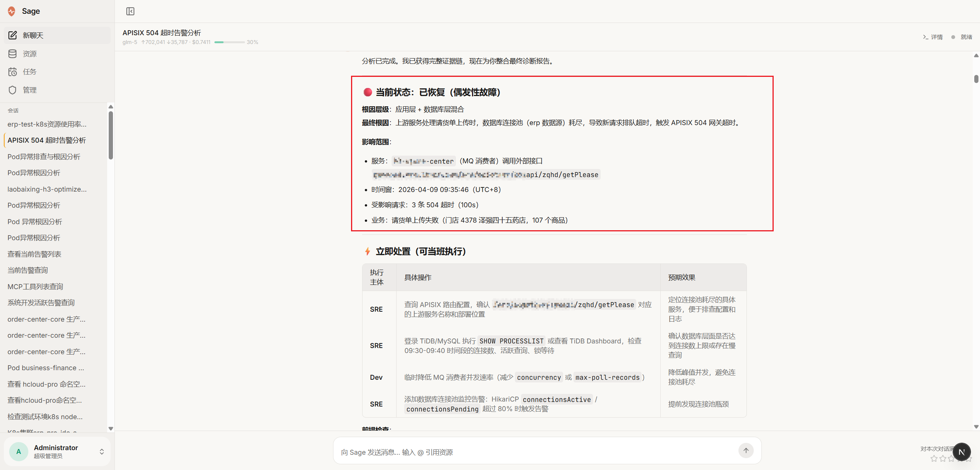Collapse the sidebar panel icon
Viewport: 980px width, 470px height.
pos(130,11)
